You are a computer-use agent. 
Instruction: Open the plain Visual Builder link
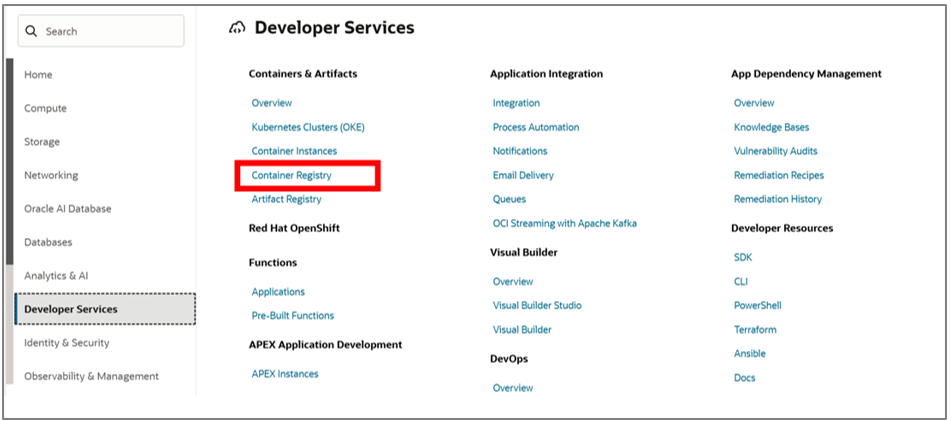[x=522, y=329]
